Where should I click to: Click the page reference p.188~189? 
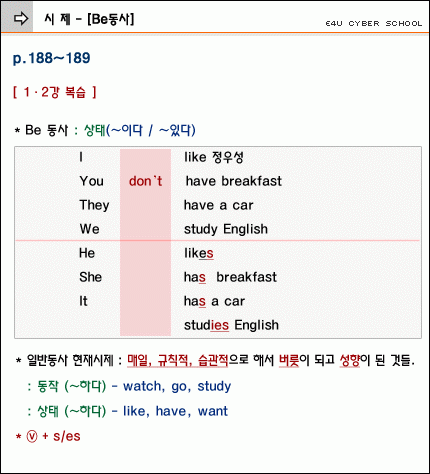(x=51, y=58)
